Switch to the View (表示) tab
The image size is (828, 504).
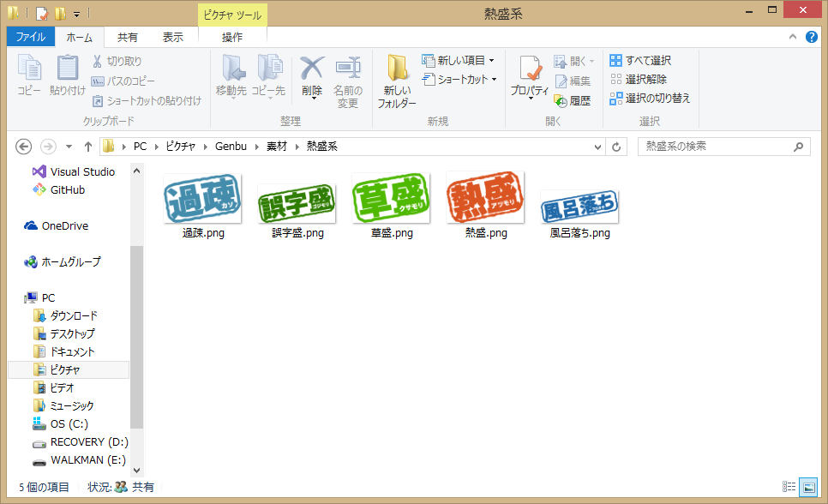172,37
